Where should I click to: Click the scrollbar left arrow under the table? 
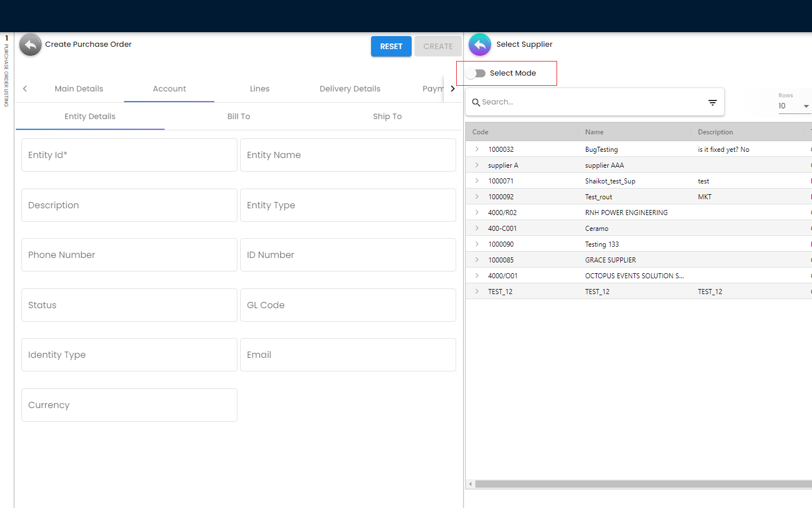click(470, 484)
